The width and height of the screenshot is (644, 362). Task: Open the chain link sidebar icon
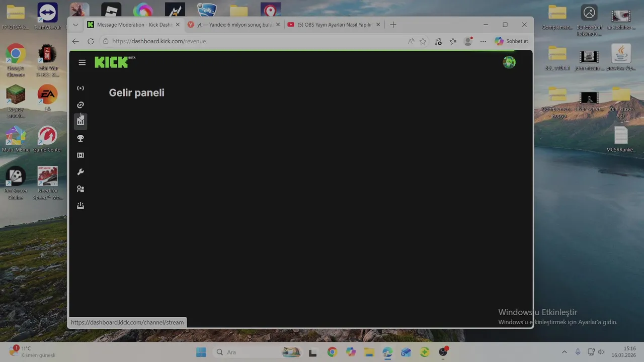[80, 105]
